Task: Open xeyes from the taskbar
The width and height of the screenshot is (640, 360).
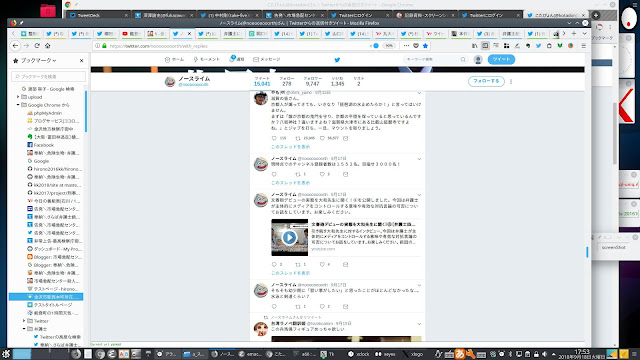Action: tap(385, 354)
